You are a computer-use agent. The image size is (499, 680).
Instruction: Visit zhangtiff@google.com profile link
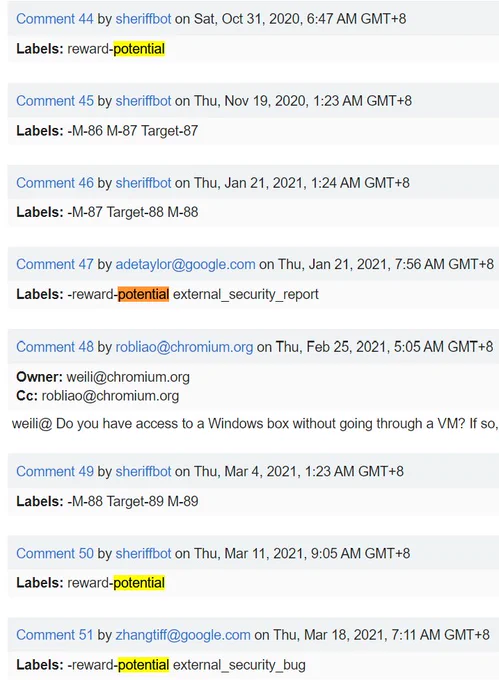(x=183, y=635)
